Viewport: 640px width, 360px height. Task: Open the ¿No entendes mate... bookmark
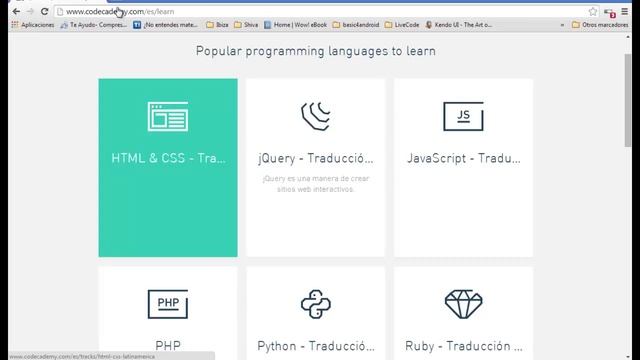165,25
